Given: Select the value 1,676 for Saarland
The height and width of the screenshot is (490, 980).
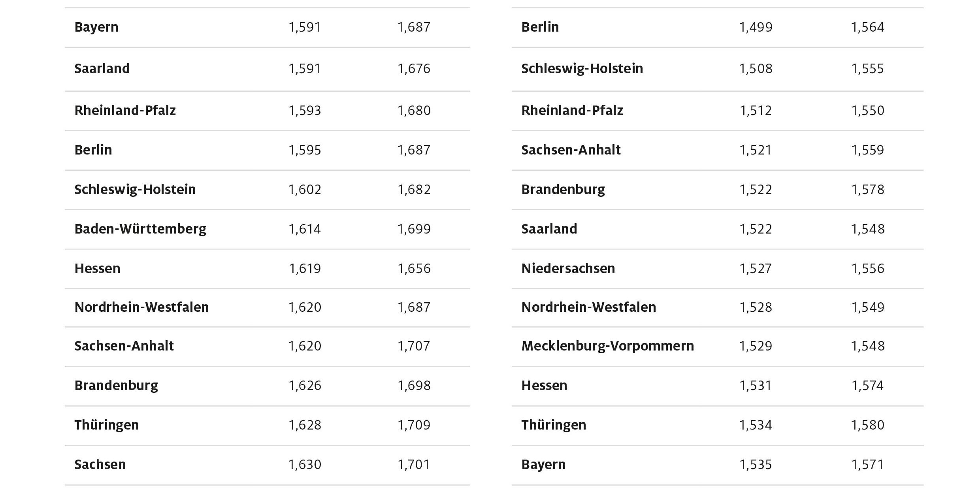Looking at the screenshot, I should click(x=414, y=69).
